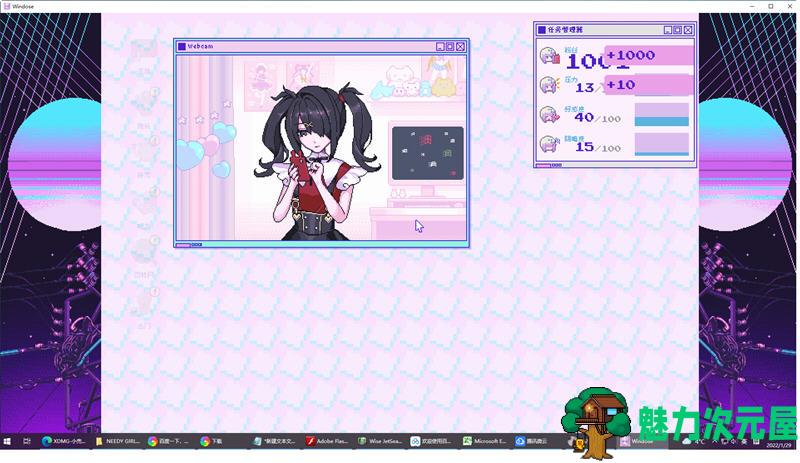Screen dimensions: 800x463
Task: Open the 腾讯微云 taskbar item
Action: pos(537,441)
